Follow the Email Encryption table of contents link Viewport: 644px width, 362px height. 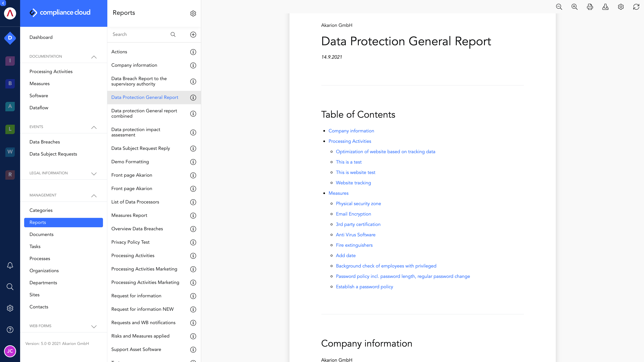353,214
